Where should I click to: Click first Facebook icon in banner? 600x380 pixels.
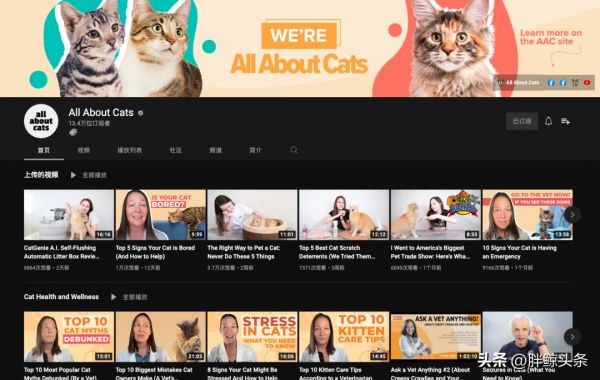(551, 83)
